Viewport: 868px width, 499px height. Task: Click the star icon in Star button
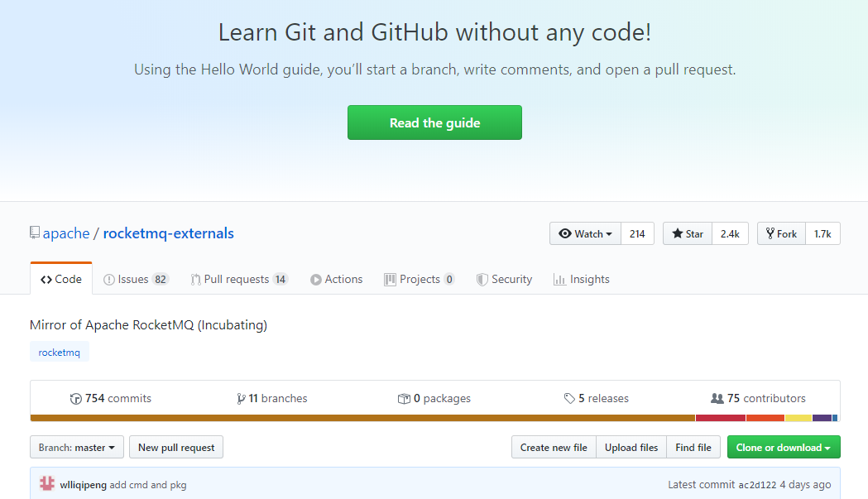pos(677,233)
